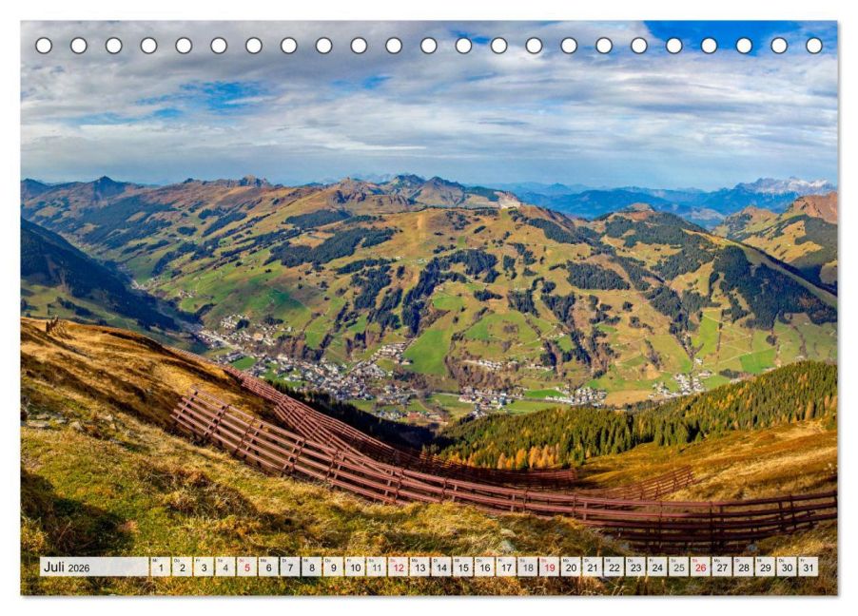Select Sunday the 5th marked in red

tap(247, 567)
